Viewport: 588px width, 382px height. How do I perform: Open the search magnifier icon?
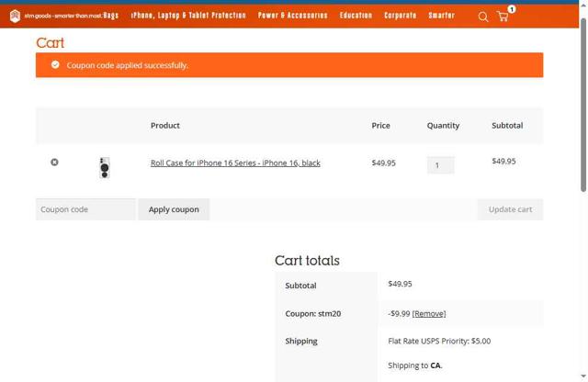pyautogui.click(x=483, y=17)
